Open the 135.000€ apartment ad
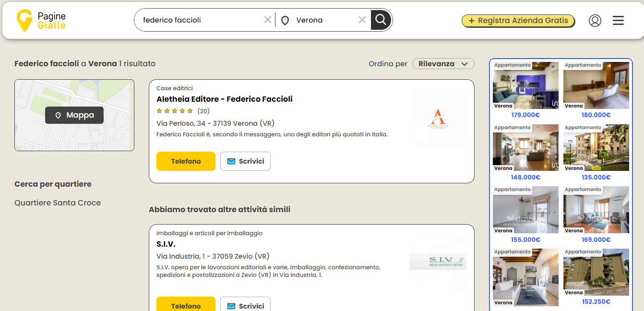Viewport: 644px width, 311px height. 596,152
